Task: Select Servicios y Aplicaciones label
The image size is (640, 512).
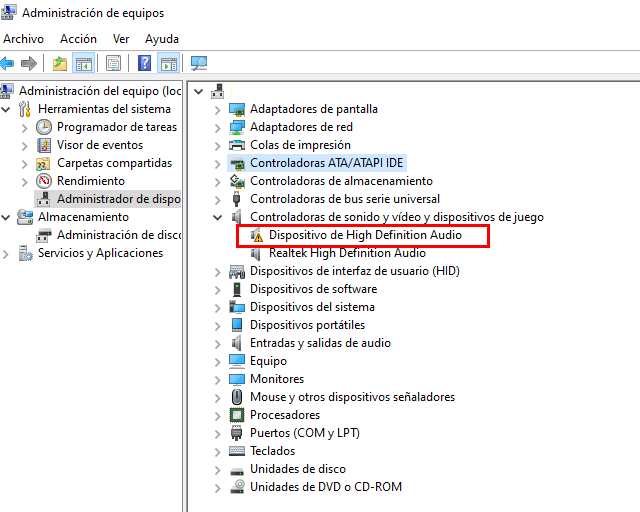Action: pyautogui.click(x=100, y=253)
